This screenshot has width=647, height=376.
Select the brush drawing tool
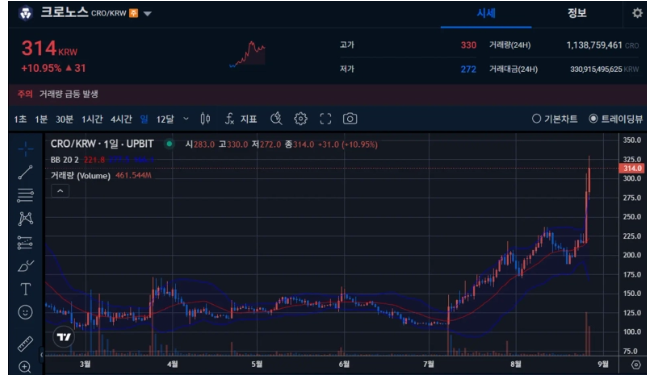tap(25, 266)
